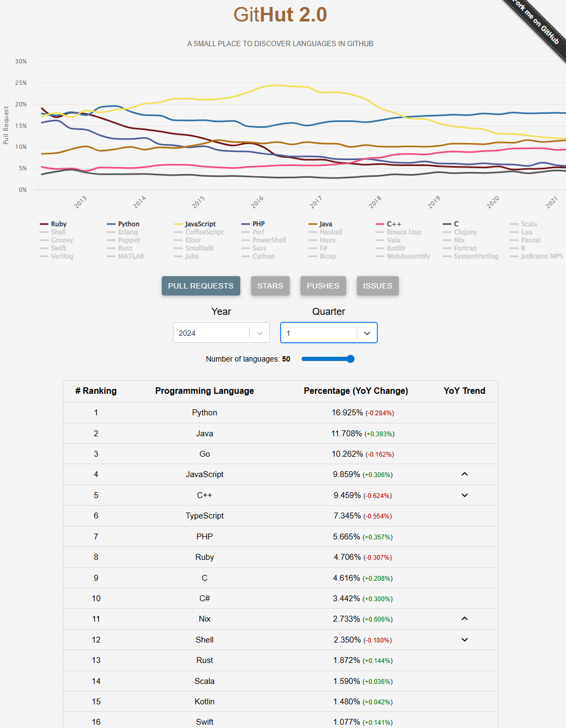Toggle the Python legend entry

pyautogui.click(x=124, y=224)
